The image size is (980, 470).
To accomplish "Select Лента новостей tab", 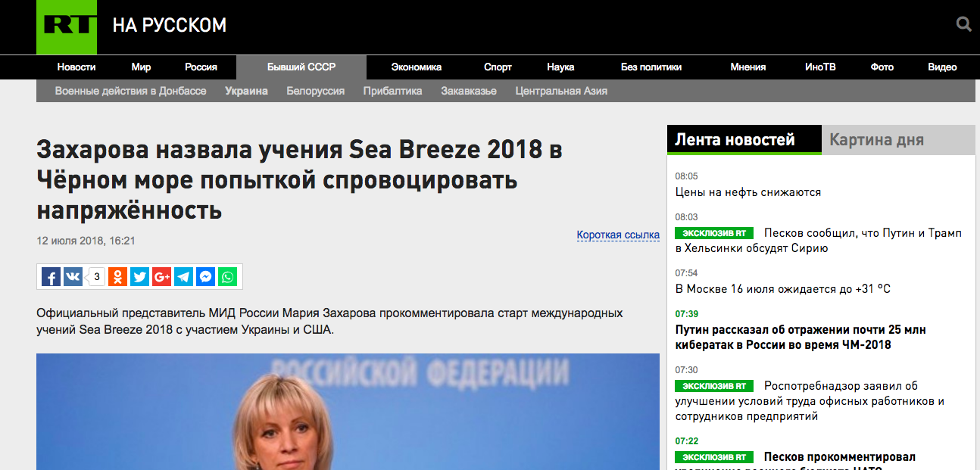I will [x=744, y=140].
